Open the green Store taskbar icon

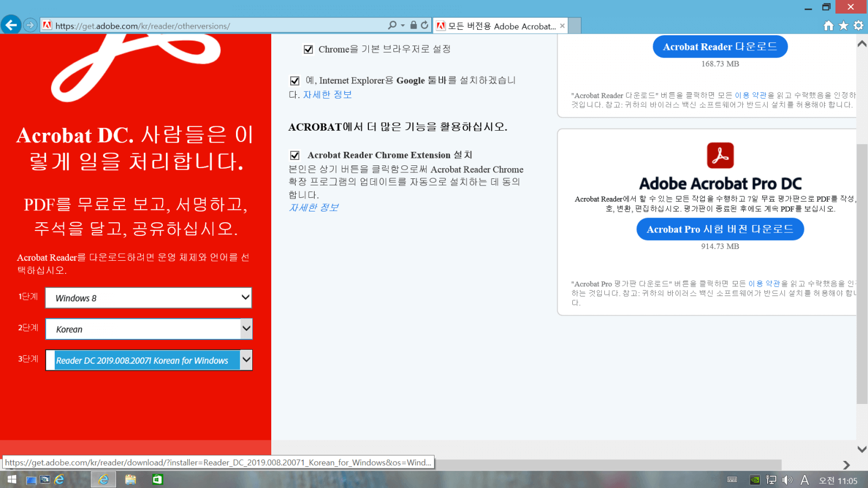tap(157, 479)
